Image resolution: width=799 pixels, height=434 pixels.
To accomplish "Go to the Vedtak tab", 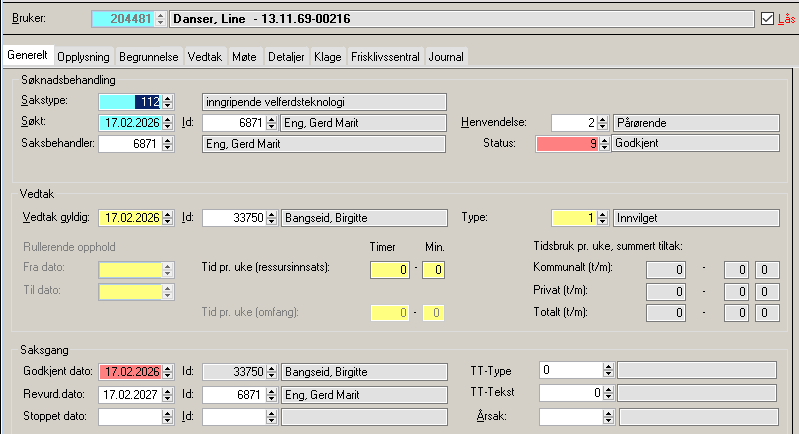I will pos(205,57).
